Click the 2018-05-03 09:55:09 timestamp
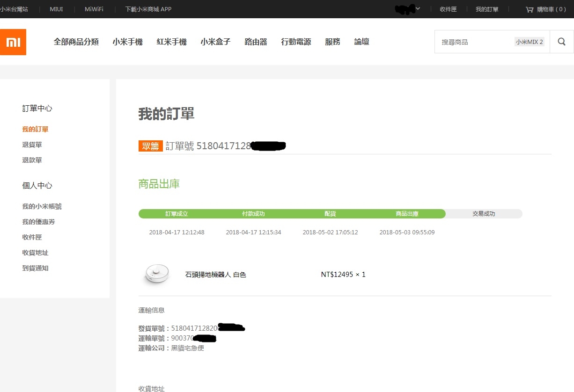 [x=407, y=232]
